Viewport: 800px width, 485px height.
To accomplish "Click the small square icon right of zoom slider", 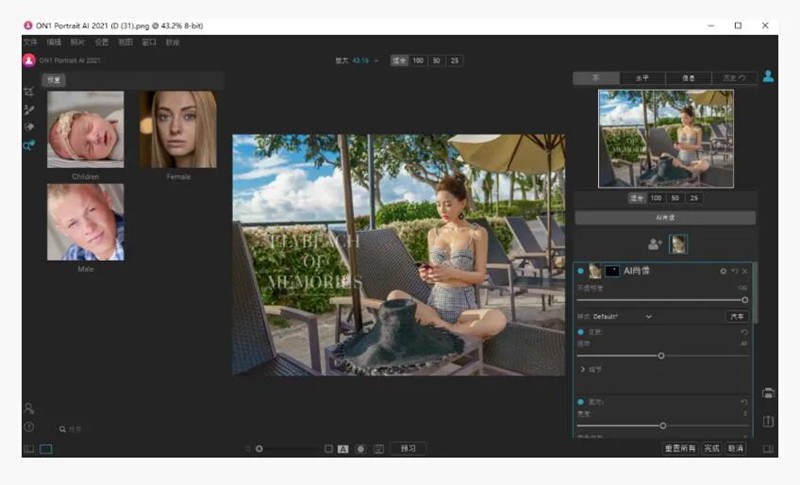I will pyautogui.click(x=329, y=449).
